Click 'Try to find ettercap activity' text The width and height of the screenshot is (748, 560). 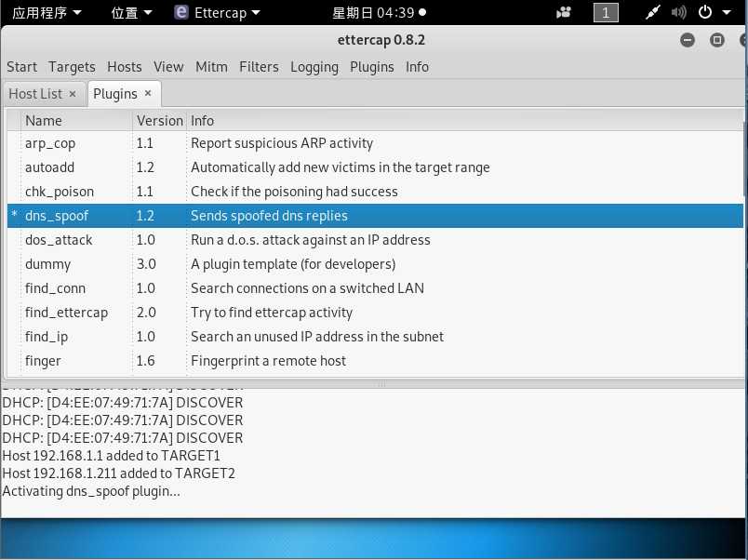pos(272,313)
